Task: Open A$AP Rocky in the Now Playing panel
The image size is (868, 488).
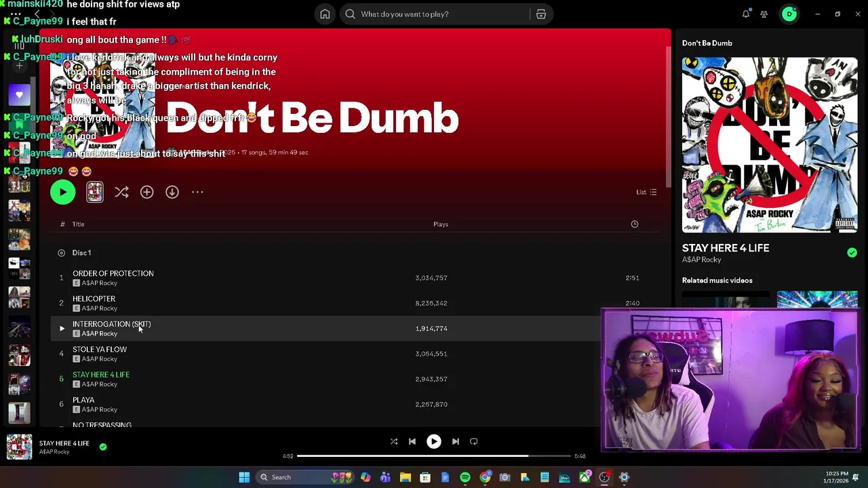Action: click(702, 260)
